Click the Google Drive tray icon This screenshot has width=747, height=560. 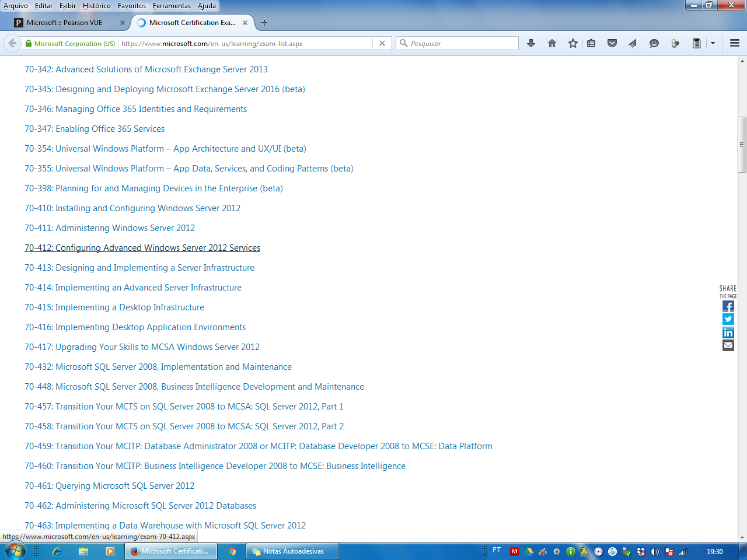[529, 551]
